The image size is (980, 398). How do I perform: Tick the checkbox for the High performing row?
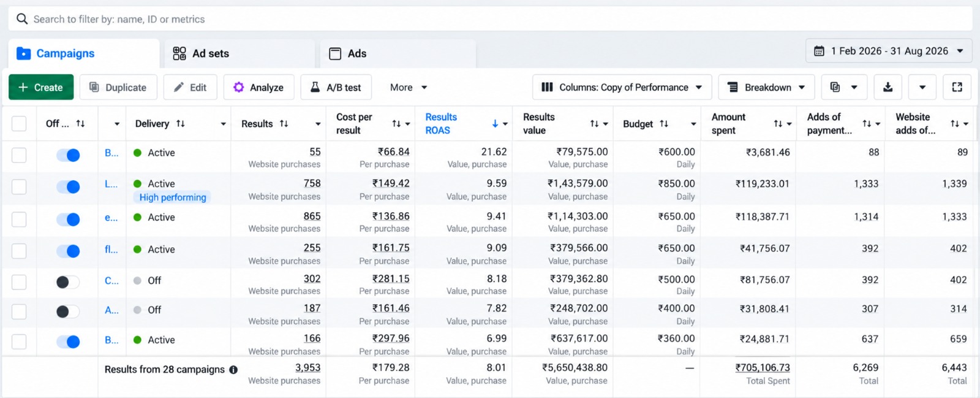[19, 186]
